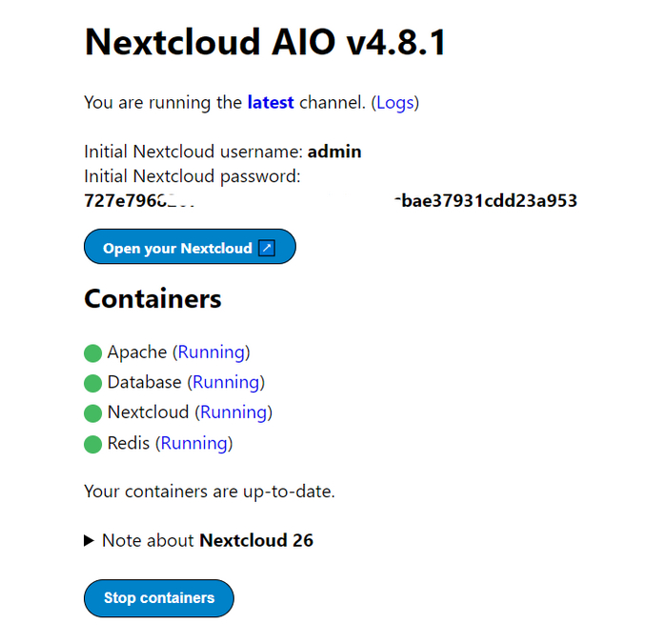
Task: Expand the Note about Nextcloud 26 triangle
Action: 90,541
